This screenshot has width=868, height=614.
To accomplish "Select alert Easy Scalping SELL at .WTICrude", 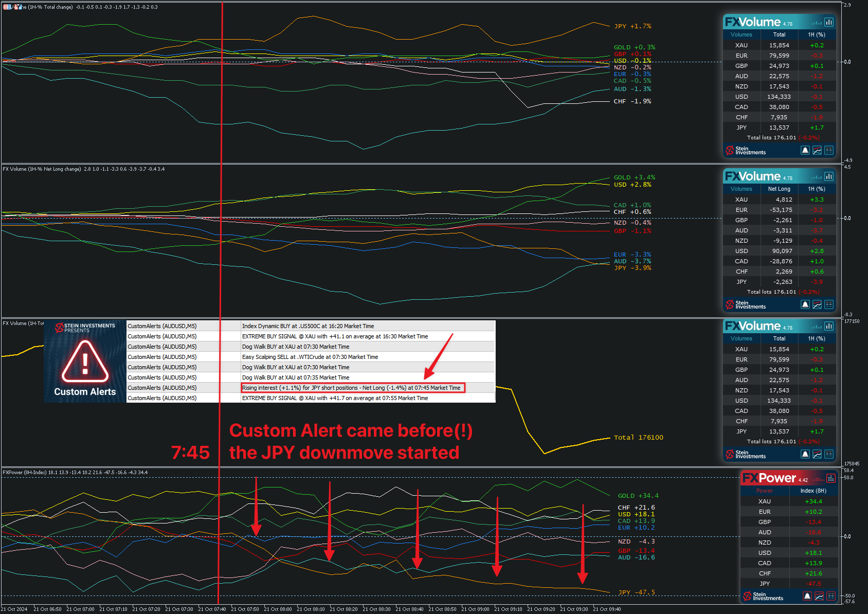I will coord(311,357).
